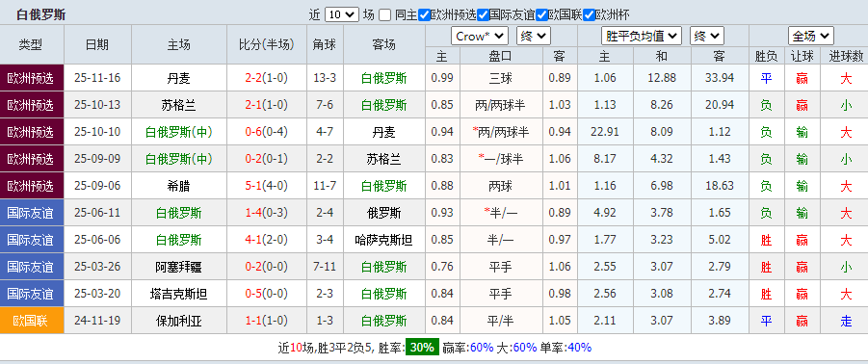Click corner count 7-11

coord(325,267)
